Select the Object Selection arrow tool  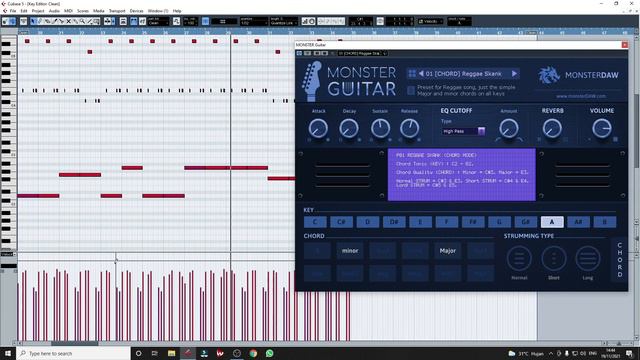33,21
